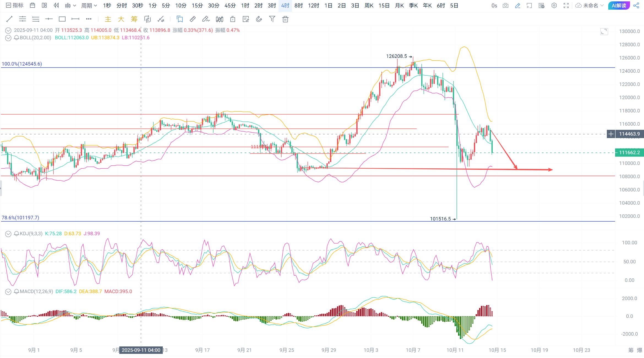This screenshot has height=358, width=644.
Task: Take a chart screenshot with camera icon
Action: click(505, 6)
